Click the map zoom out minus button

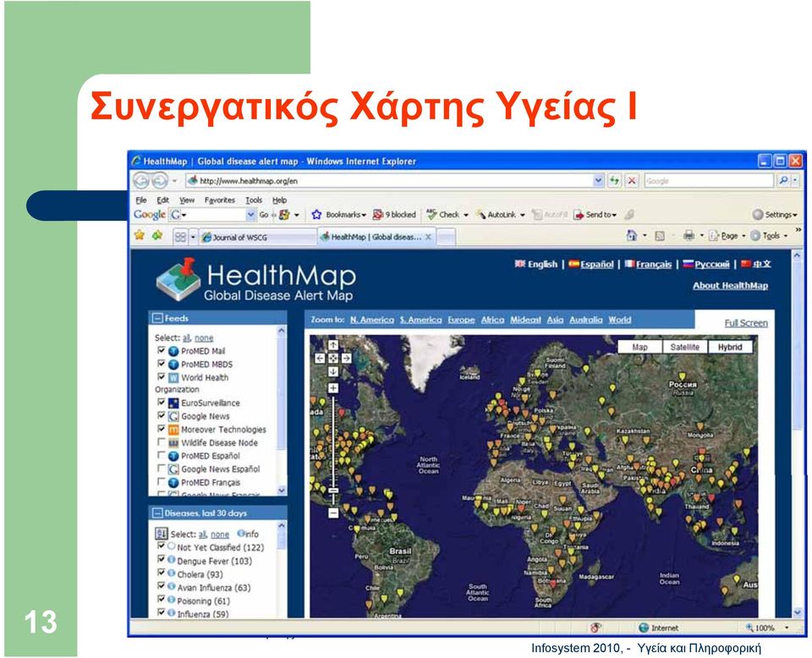coord(333,513)
